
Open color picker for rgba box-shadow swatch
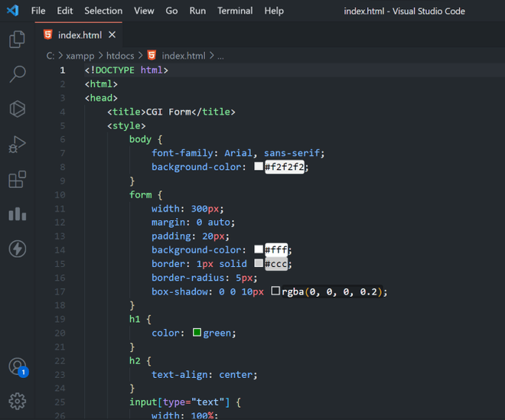pyautogui.click(x=275, y=291)
